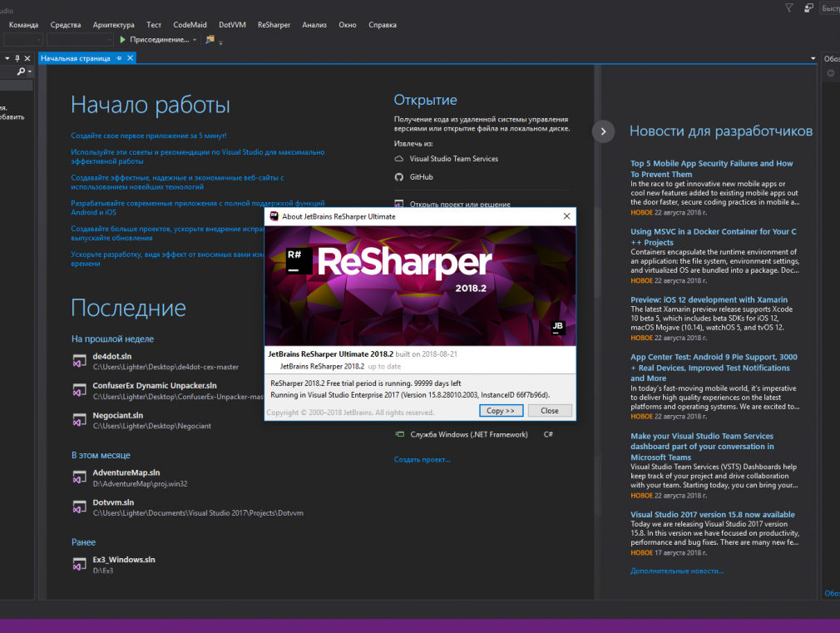Click the Negociant.sln solution icon
Viewport: 840px width, 633px height.
tap(79, 420)
